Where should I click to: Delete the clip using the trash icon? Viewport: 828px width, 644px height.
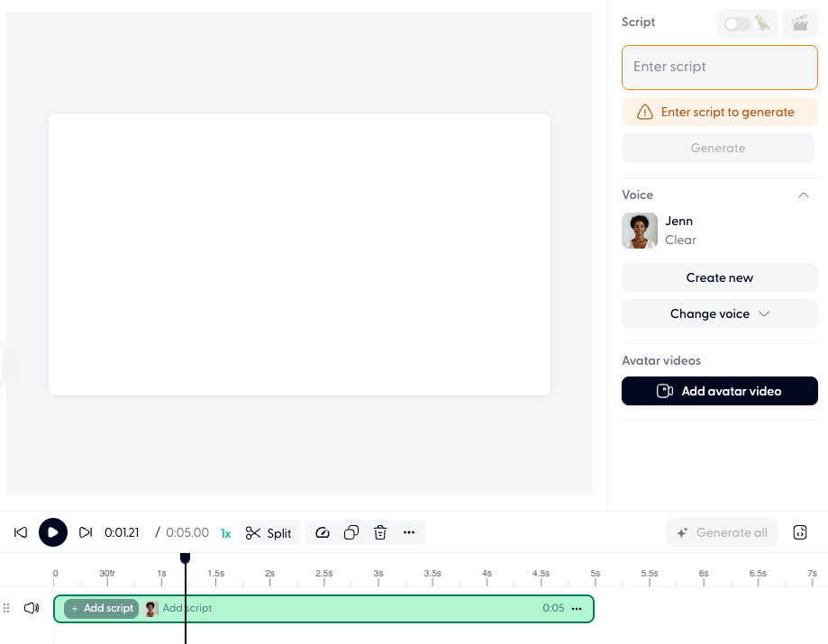[380, 532]
